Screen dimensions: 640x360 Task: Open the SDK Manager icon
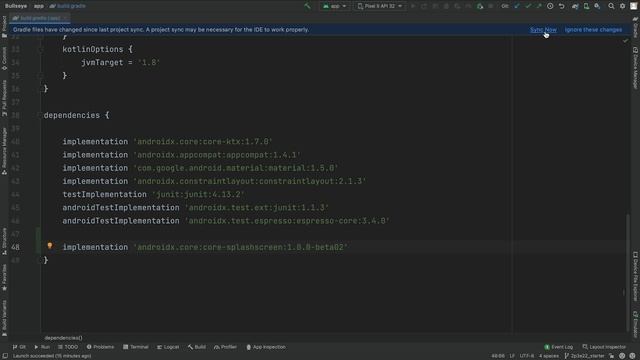tap(597, 6)
